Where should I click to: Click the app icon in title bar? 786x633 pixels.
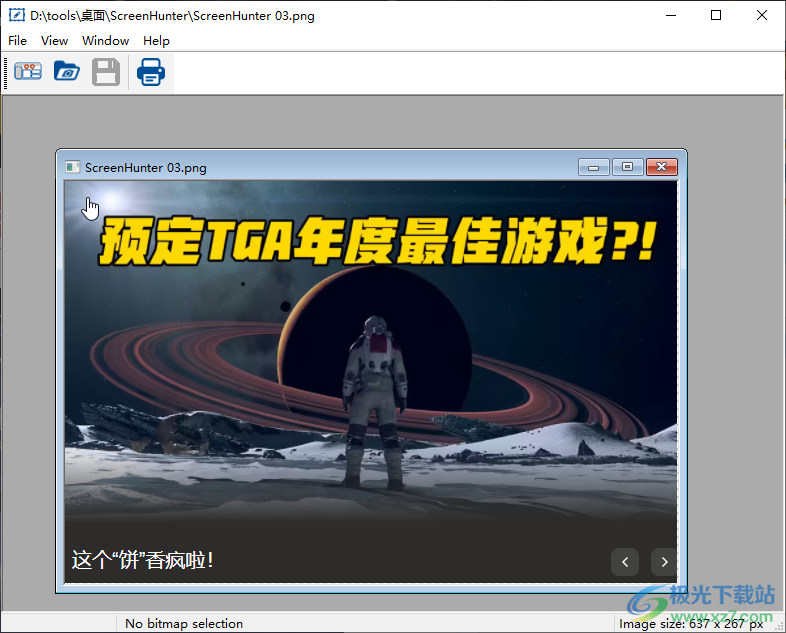point(17,15)
